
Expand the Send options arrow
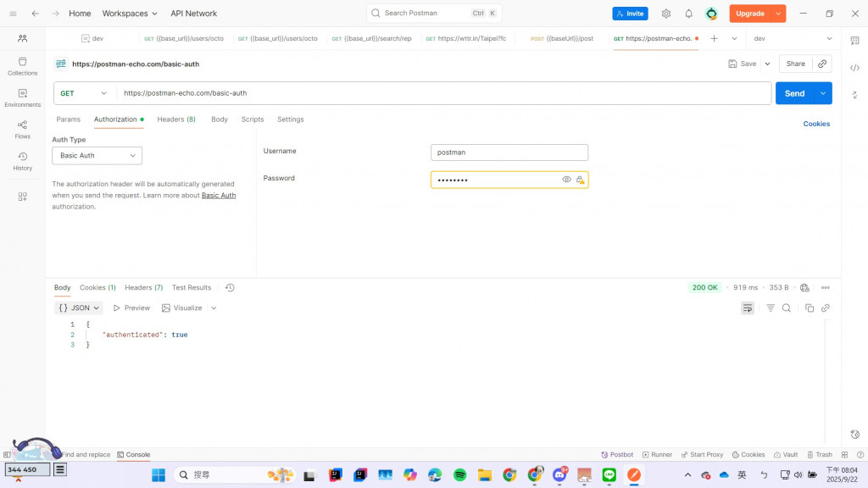(823, 93)
